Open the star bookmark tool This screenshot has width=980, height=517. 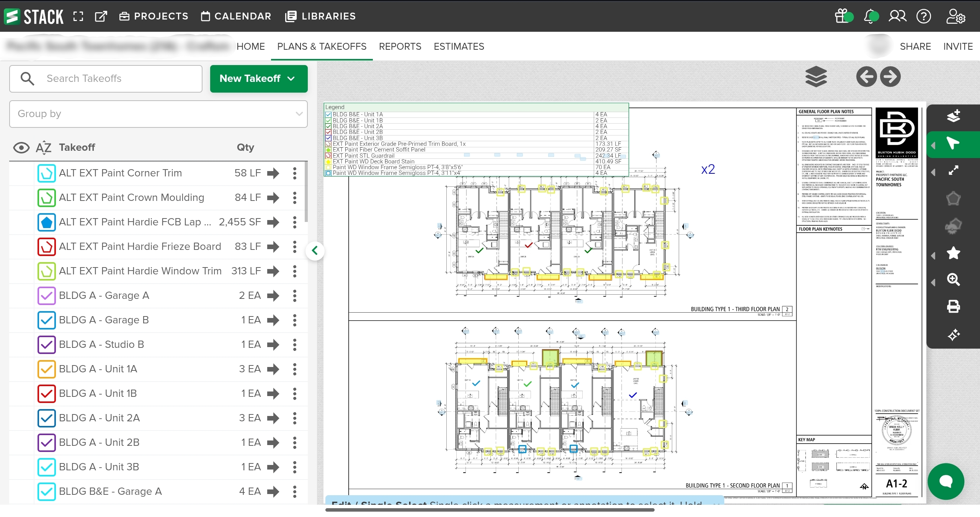(x=953, y=253)
